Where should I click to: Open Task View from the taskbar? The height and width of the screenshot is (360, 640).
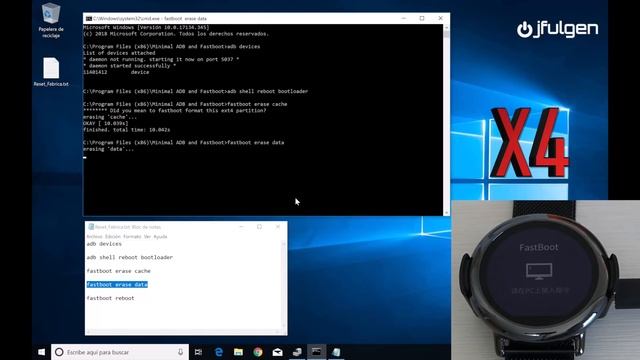pyautogui.click(x=198, y=352)
